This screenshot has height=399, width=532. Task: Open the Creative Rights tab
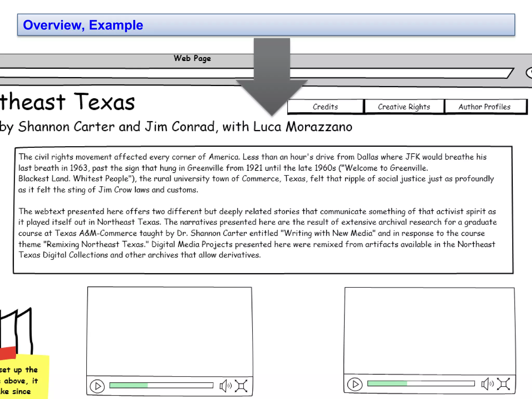coord(404,107)
